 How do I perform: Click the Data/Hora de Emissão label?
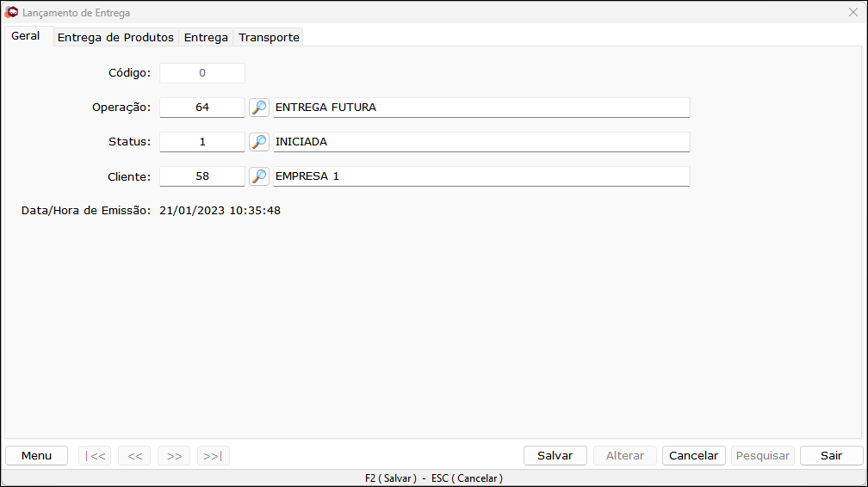[86, 210]
